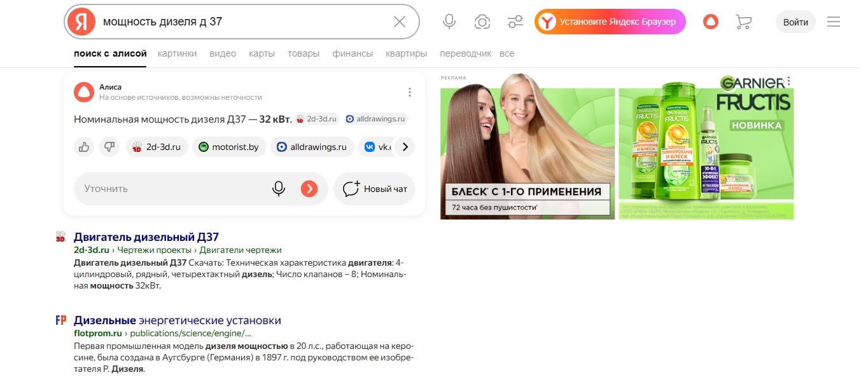Click the Войти button
The width and height of the screenshot is (868, 382).
click(x=795, y=22)
